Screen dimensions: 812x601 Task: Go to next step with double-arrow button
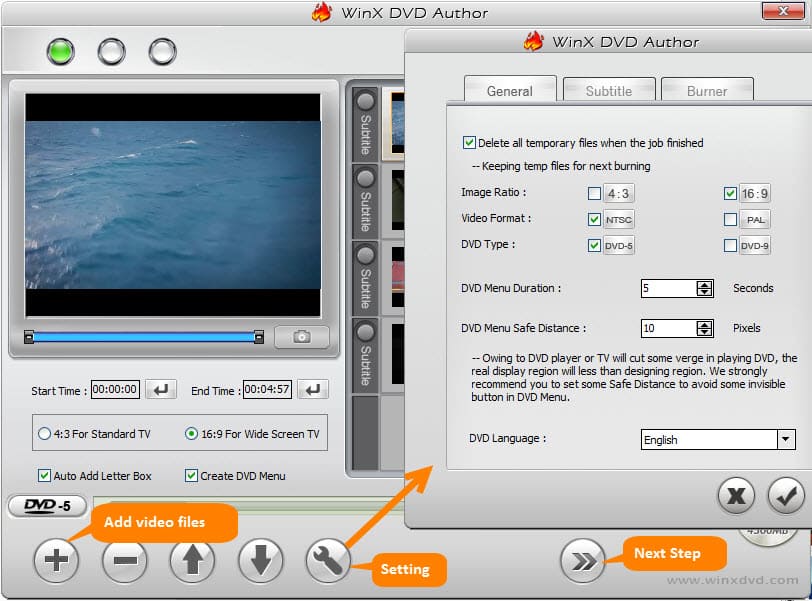pyautogui.click(x=583, y=561)
